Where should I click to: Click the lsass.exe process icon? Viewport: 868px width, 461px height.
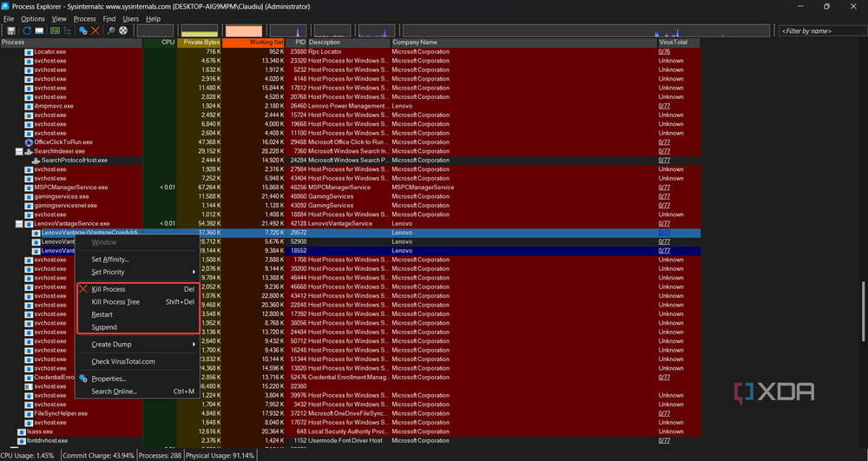pyautogui.click(x=22, y=431)
